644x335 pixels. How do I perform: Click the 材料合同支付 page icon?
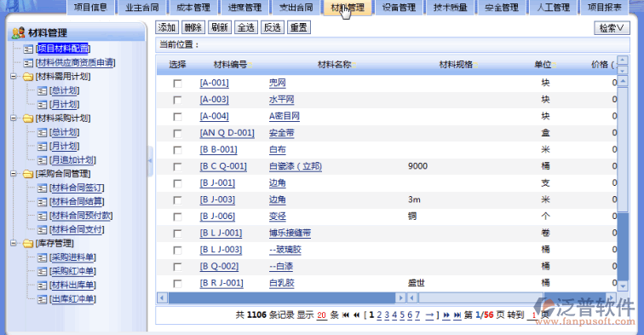coord(42,230)
